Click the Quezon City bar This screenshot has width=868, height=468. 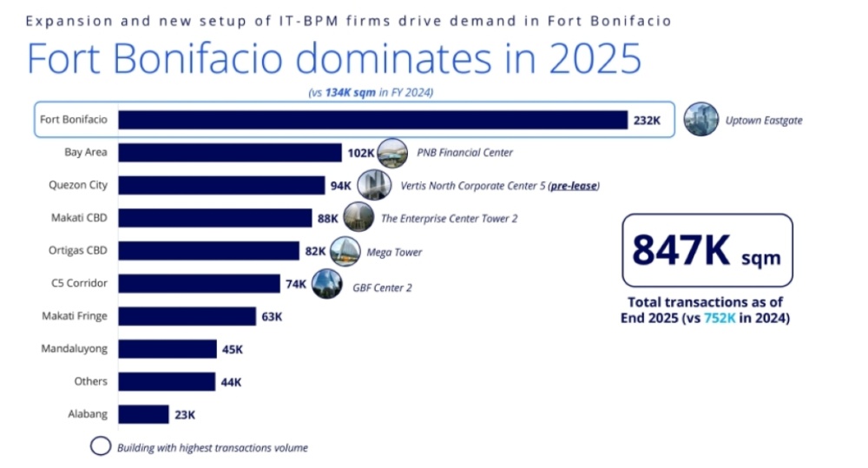(221, 185)
